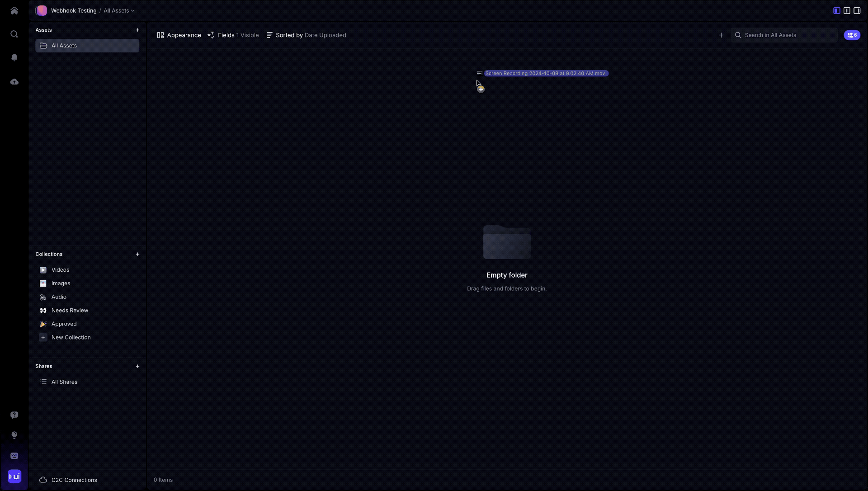Select Videos collection

[x=60, y=270]
